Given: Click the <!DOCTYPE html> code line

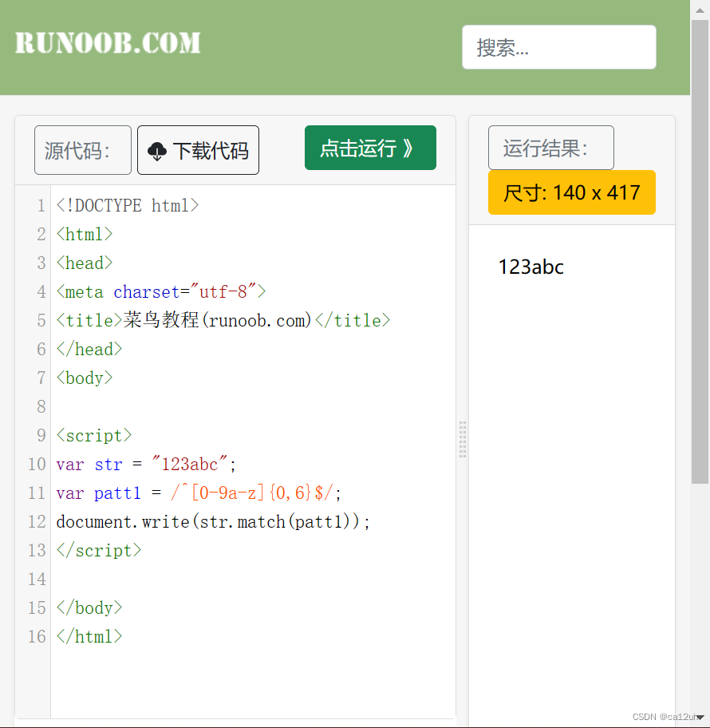Looking at the screenshot, I should coord(128,205).
